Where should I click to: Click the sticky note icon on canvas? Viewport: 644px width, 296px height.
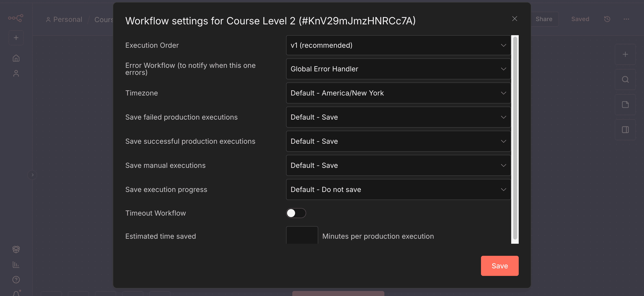click(625, 105)
